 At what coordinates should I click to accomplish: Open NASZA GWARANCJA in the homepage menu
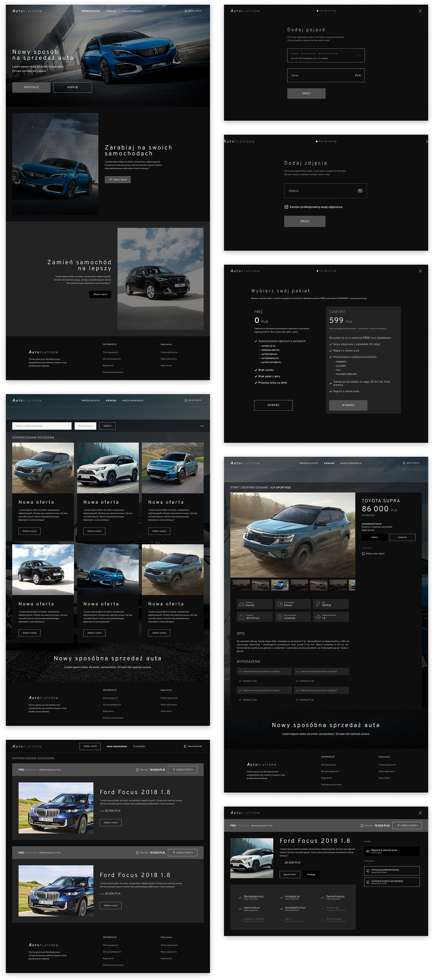(132, 11)
